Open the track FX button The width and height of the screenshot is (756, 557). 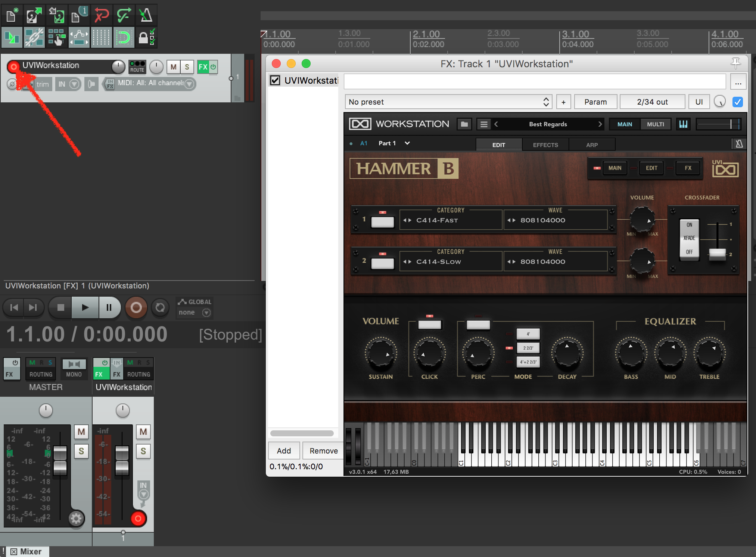(x=203, y=67)
